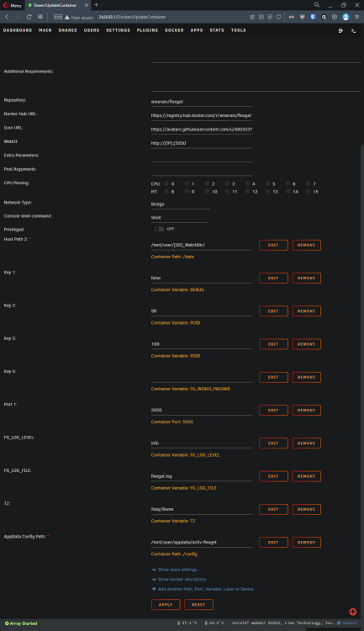Image resolution: width=364 pixels, height=631 pixels.
Task: Enable CPU pinning for HT core 15
Action: click(x=308, y=192)
